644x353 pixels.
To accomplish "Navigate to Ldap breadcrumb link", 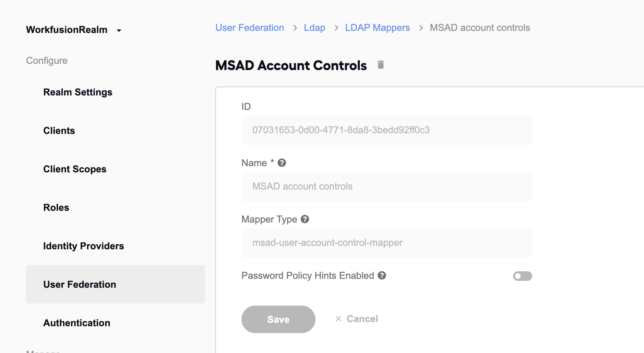I will [x=314, y=27].
